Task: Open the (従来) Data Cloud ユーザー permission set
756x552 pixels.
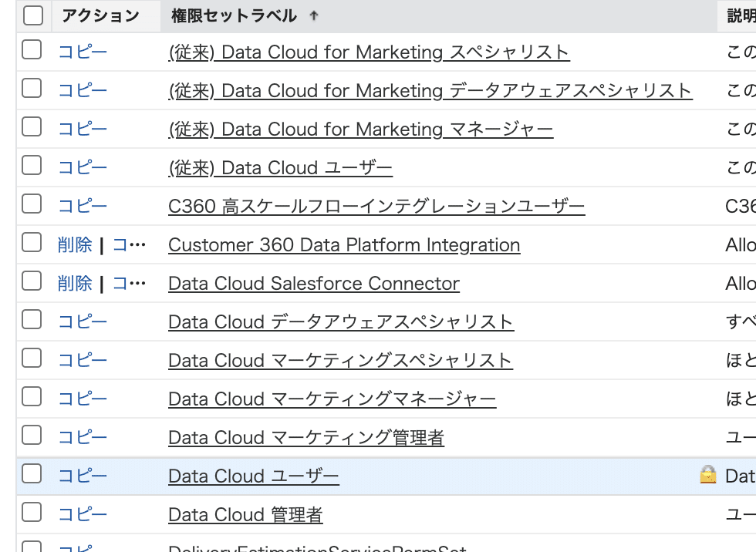Action: coord(280,167)
